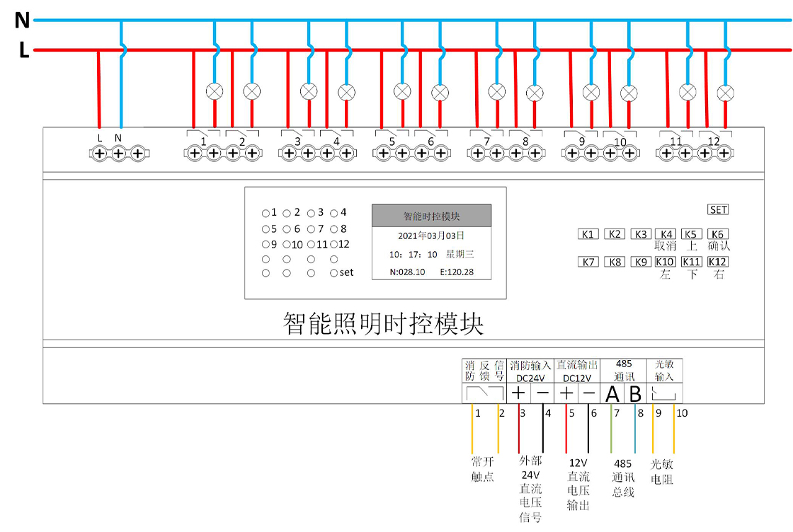This screenshot has height=532, width=793.
Task: Click the DC12V output minus terminal
Action: click(588, 393)
